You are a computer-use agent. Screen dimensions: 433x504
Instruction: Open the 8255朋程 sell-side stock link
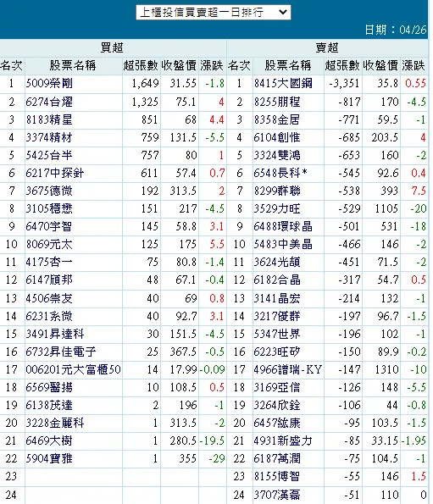pyautogui.click(x=277, y=102)
